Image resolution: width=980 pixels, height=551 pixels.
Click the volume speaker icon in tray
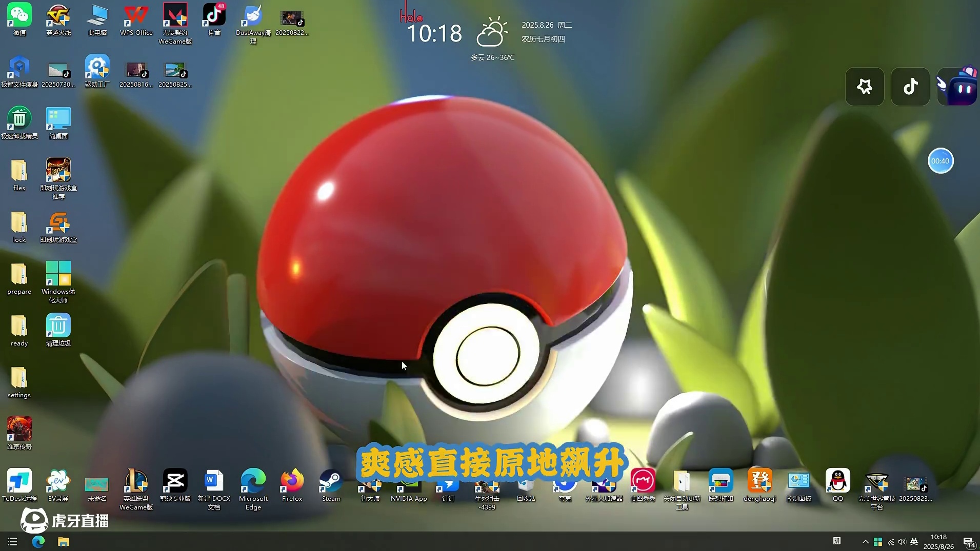[902, 542]
